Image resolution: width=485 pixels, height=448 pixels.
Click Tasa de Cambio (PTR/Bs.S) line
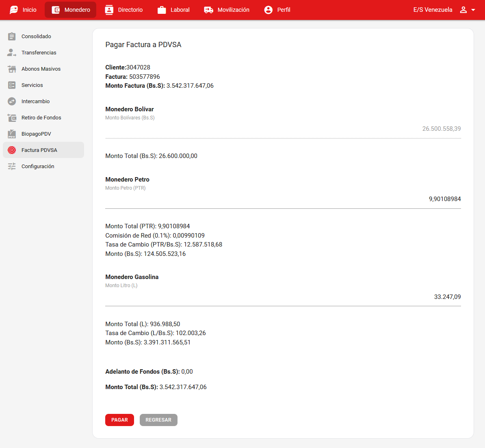coord(164,245)
